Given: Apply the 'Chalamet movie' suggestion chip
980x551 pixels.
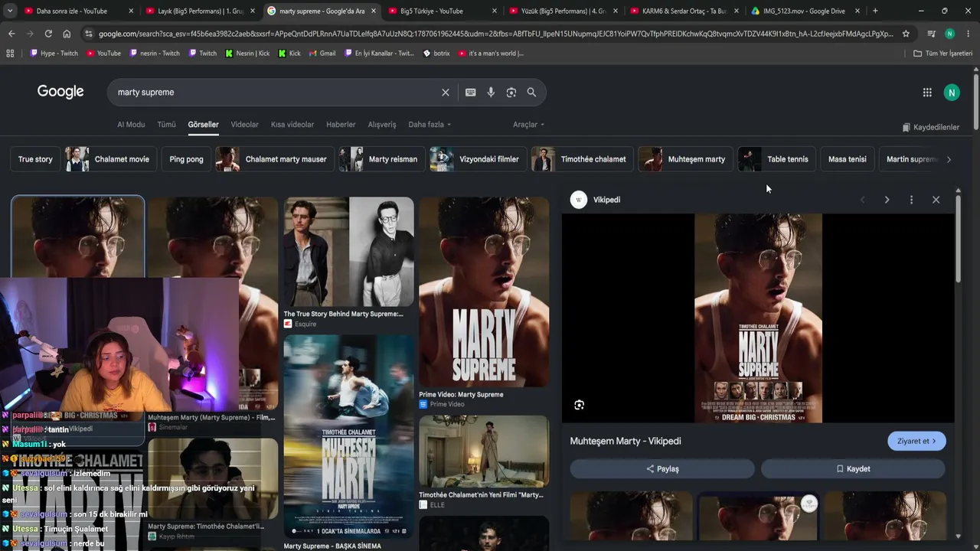Looking at the screenshot, I should 111,159.
